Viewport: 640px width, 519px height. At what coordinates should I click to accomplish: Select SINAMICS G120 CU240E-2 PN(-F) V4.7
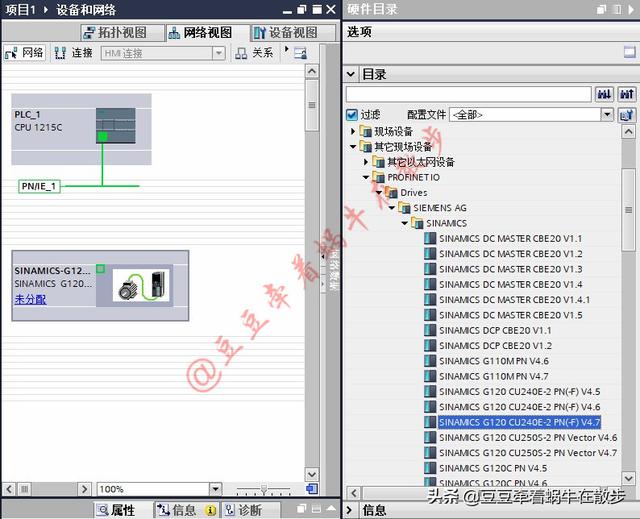pos(520,422)
